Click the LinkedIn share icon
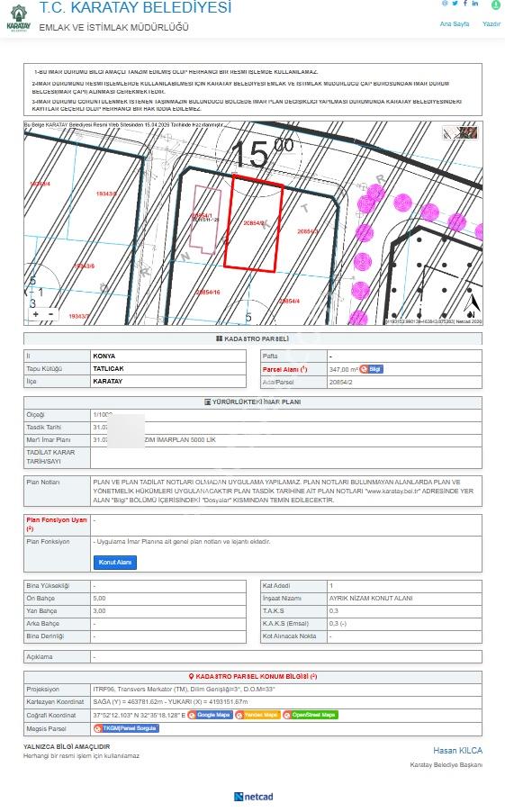 point(475,3)
